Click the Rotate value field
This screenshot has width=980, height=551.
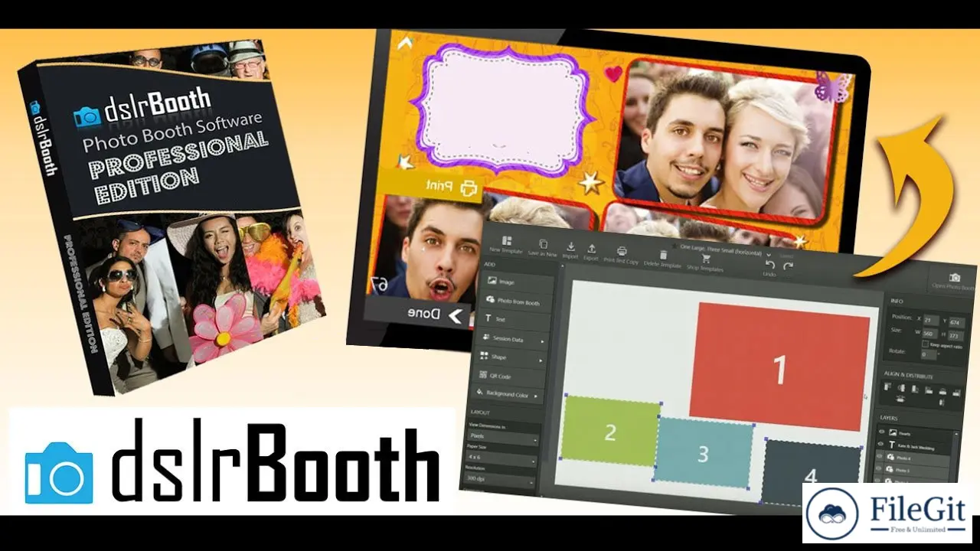click(x=929, y=354)
